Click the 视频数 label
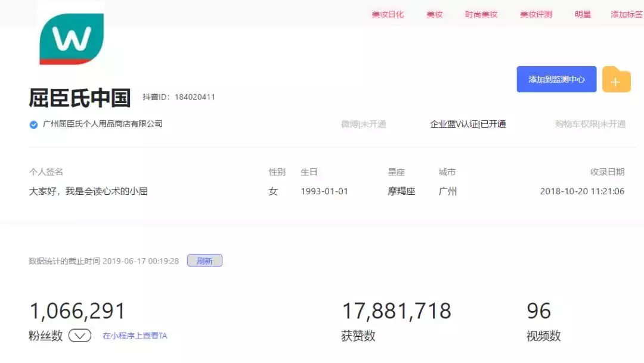Viewport: 644px width, 363px height. [x=543, y=336]
